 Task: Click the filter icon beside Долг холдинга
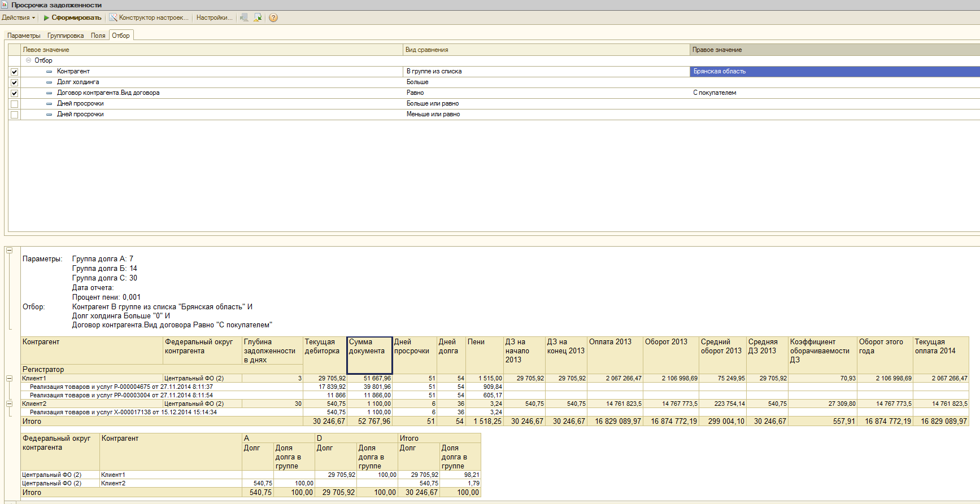pyautogui.click(x=49, y=82)
